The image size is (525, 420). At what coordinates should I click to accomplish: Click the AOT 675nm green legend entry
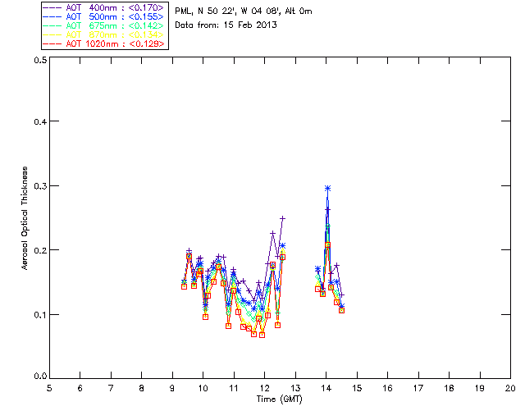[x=104, y=25]
